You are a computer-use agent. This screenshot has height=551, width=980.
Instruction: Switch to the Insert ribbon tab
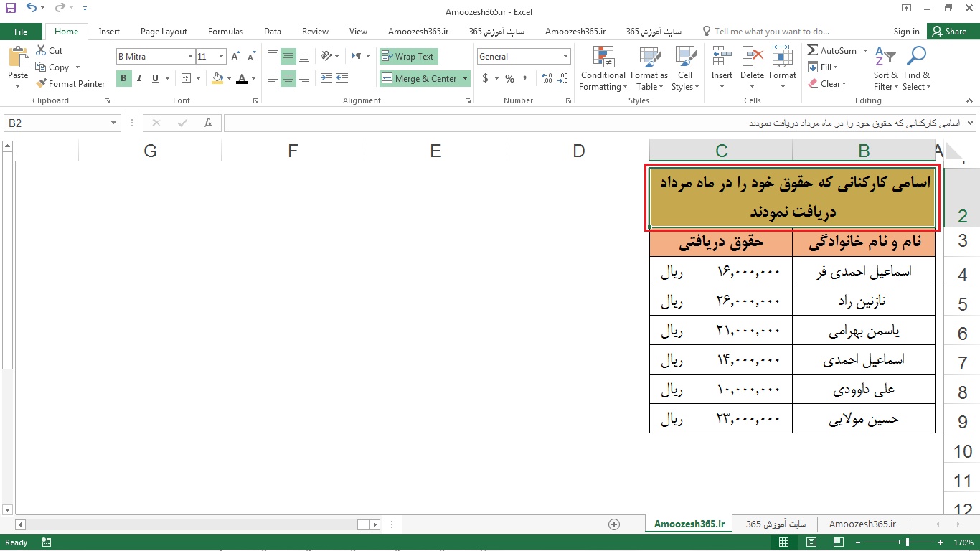[x=109, y=32]
